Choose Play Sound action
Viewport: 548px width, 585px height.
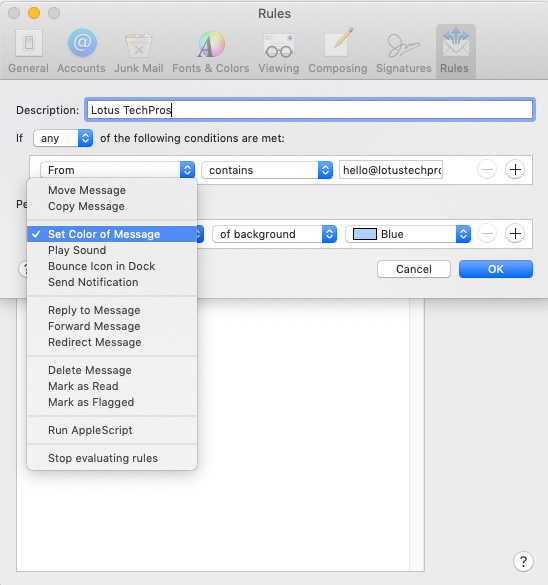click(x=112, y=250)
